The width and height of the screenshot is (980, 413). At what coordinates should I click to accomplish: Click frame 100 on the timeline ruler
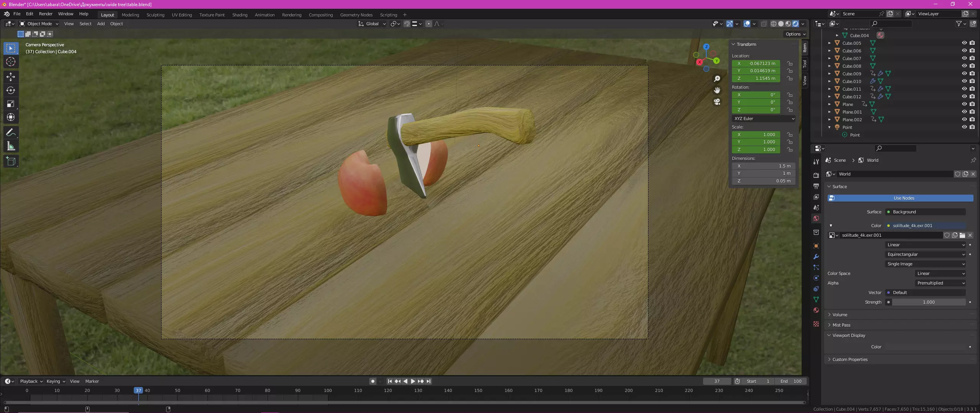click(x=328, y=390)
